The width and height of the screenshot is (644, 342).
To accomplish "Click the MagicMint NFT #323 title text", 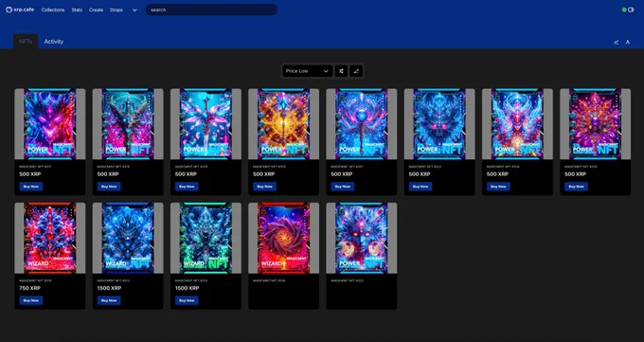I will point(347,280).
